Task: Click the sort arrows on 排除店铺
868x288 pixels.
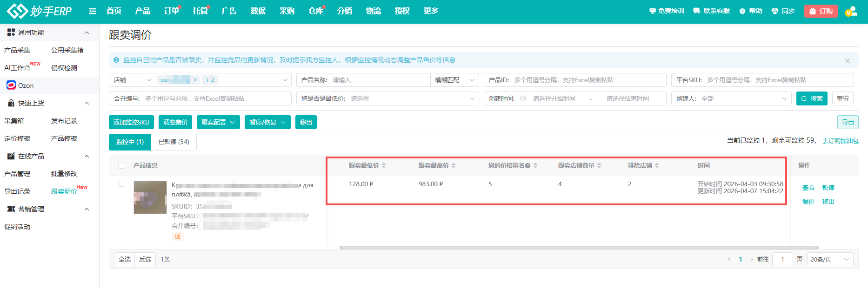Action: click(657, 165)
